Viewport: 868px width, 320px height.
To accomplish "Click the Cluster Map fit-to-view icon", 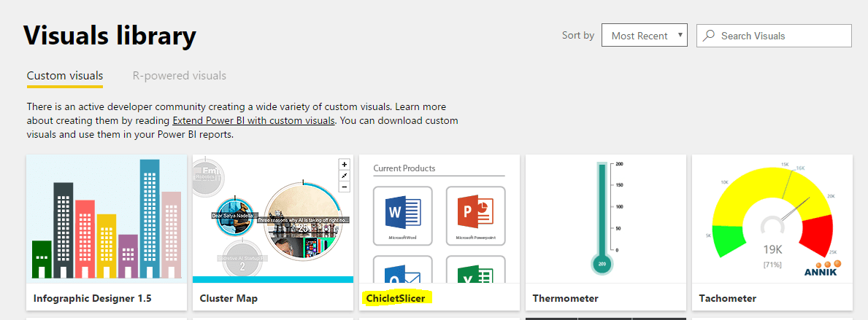I will point(345,176).
